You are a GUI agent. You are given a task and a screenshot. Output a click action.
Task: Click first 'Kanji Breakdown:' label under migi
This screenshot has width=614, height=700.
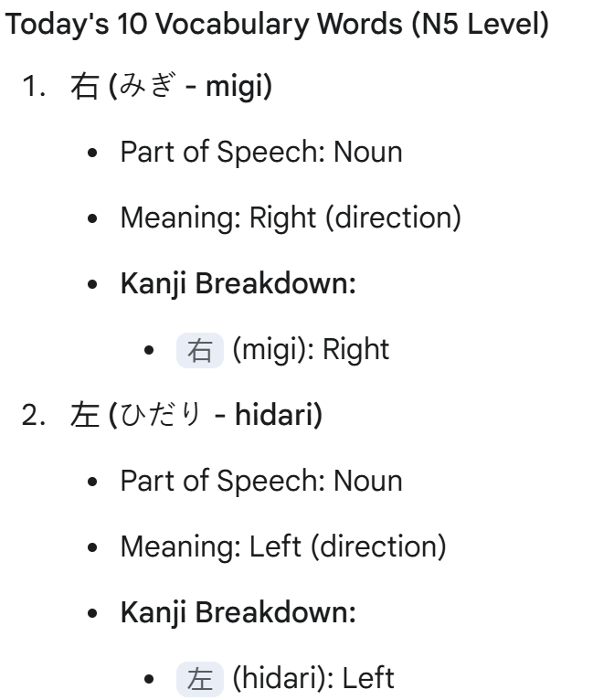(238, 283)
